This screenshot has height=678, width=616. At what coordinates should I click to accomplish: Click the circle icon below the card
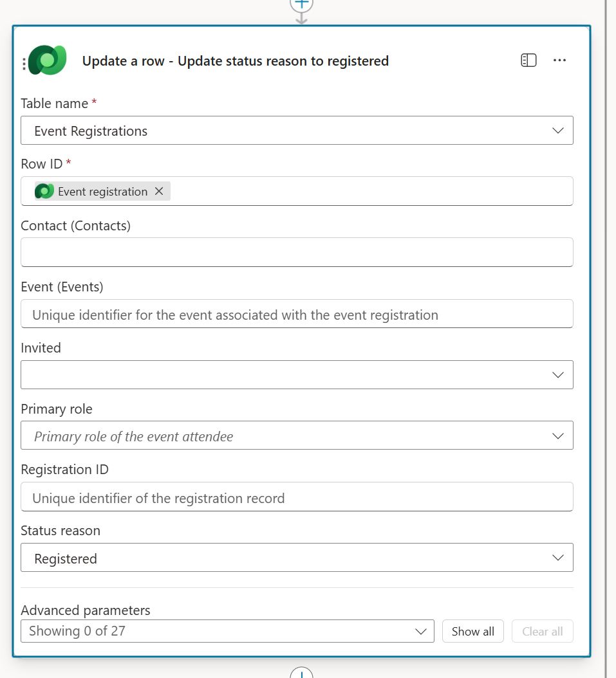tap(301, 674)
